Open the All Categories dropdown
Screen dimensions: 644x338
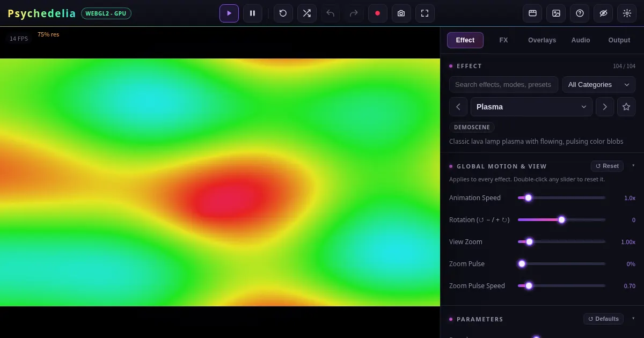pyautogui.click(x=599, y=84)
